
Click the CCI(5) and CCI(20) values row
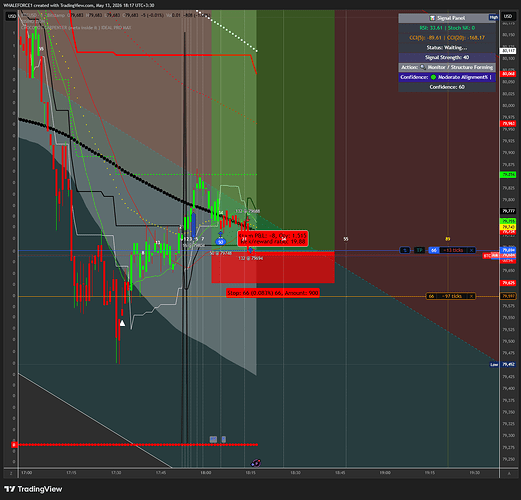click(447, 38)
